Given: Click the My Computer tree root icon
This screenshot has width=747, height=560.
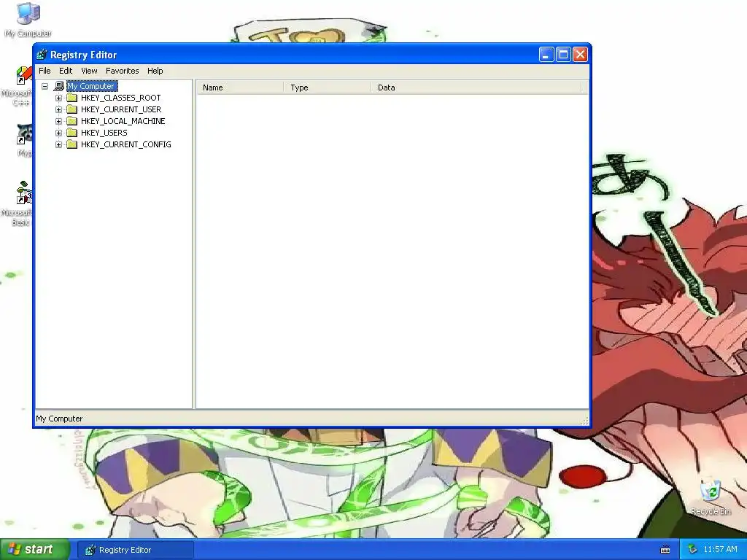Looking at the screenshot, I should click(x=59, y=86).
